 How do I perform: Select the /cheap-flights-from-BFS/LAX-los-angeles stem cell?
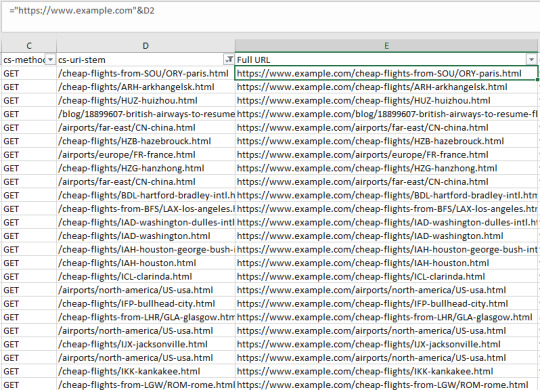146,209
